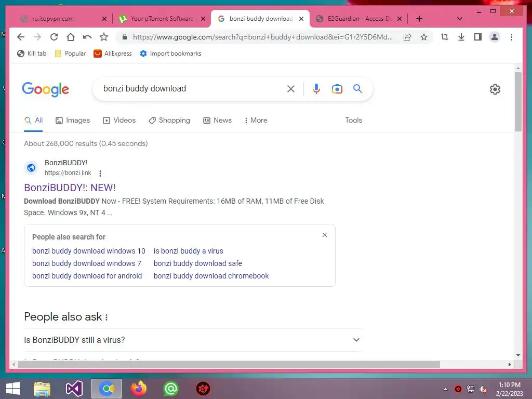Image resolution: width=532 pixels, height=399 pixels.
Task: Clear the Google search box text
Action: pos(291,89)
